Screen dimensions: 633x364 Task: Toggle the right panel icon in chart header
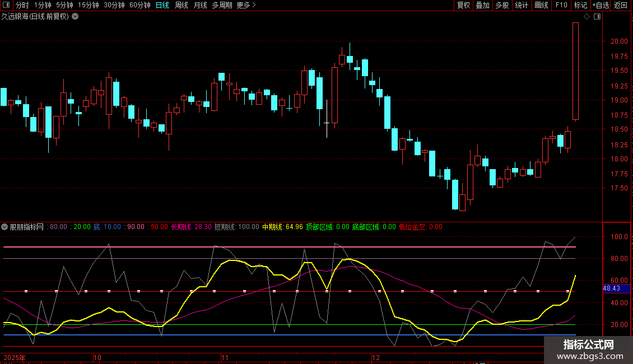(597, 17)
